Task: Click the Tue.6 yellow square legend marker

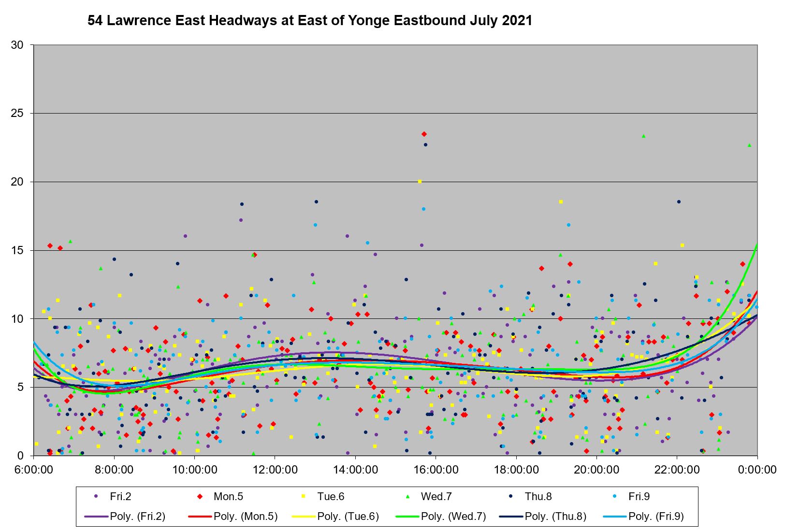Action: tap(304, 496)
